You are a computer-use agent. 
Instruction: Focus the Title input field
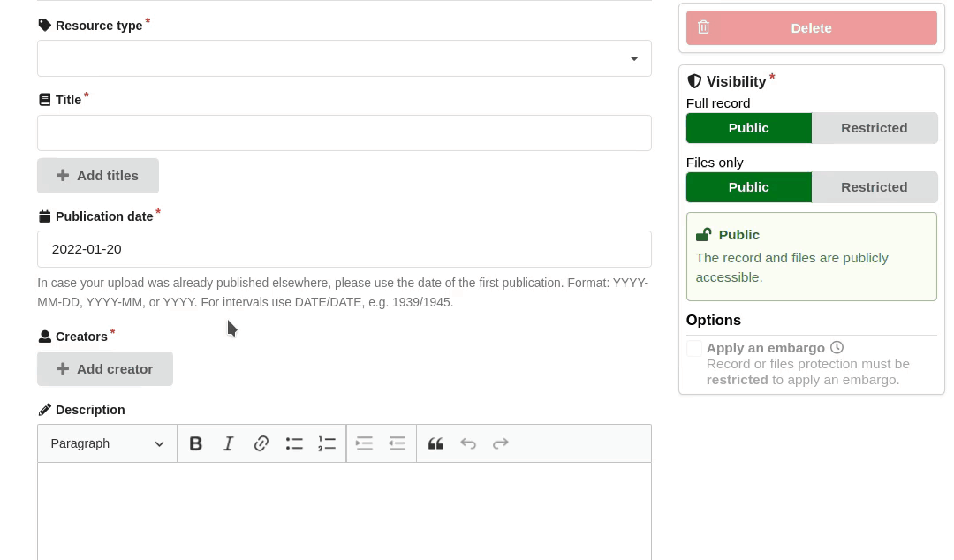click(x=344, y=132)
